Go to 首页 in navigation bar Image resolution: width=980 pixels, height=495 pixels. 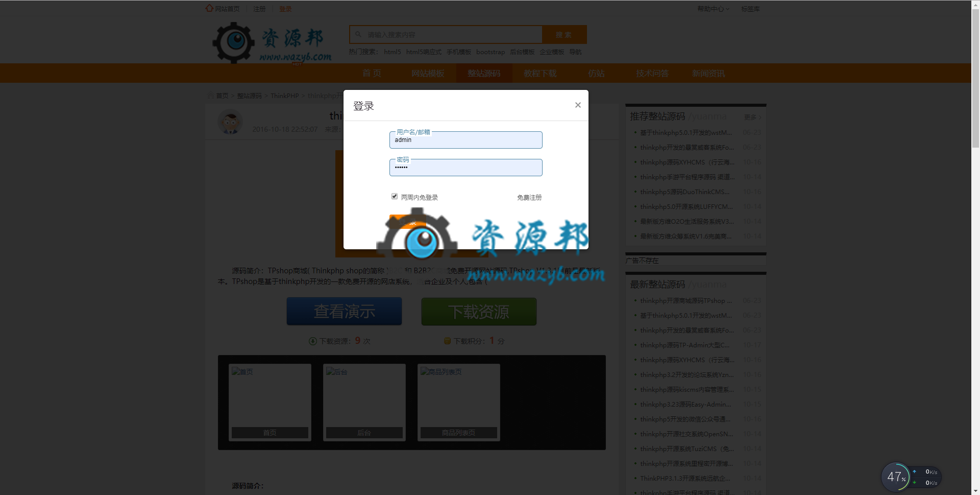point(372,73)
